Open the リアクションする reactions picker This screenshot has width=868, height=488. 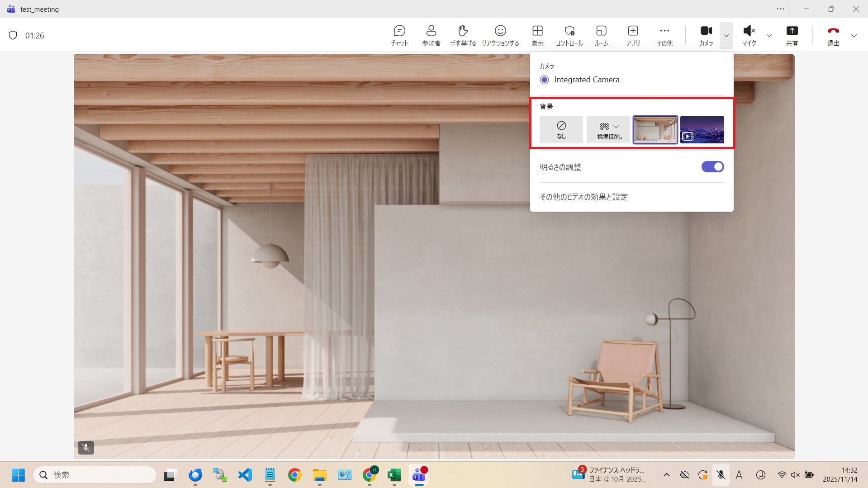tap(500, 35)
